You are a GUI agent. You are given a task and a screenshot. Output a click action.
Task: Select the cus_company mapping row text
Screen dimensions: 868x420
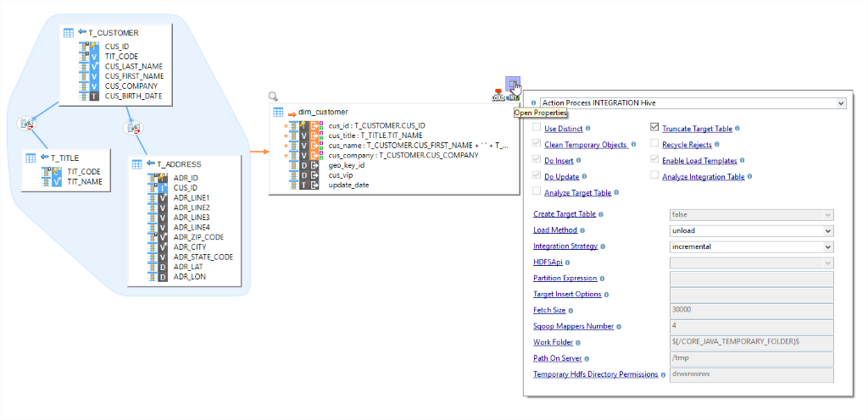tap(403, 155)
